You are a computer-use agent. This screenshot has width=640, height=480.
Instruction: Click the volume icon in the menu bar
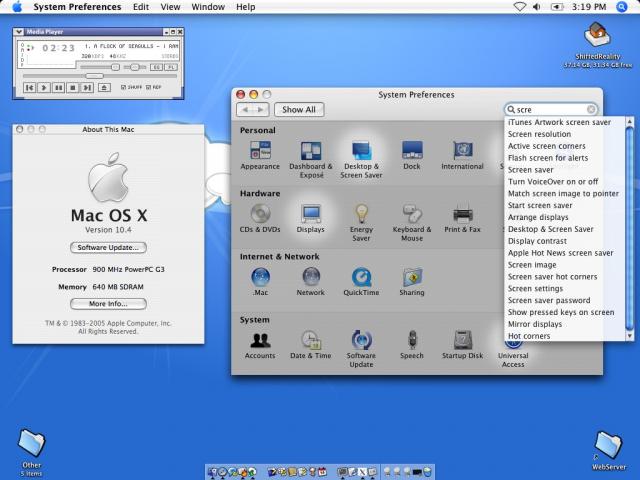537,7
